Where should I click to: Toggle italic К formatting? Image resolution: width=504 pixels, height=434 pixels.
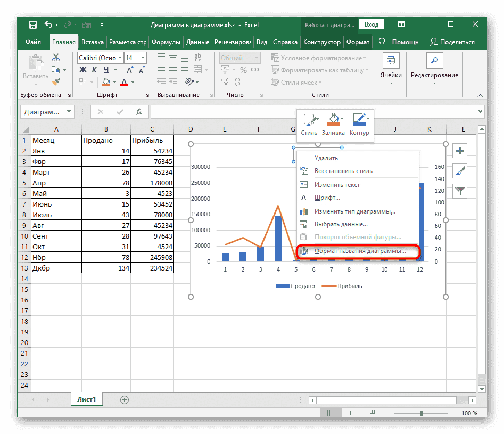point(95,70)
